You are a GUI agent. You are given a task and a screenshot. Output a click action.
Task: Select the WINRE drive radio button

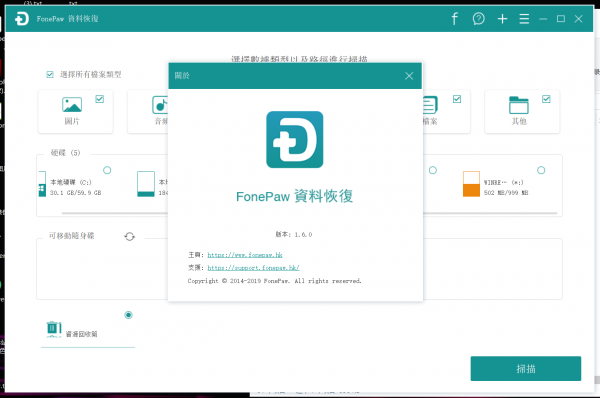[x=541, y=170]
